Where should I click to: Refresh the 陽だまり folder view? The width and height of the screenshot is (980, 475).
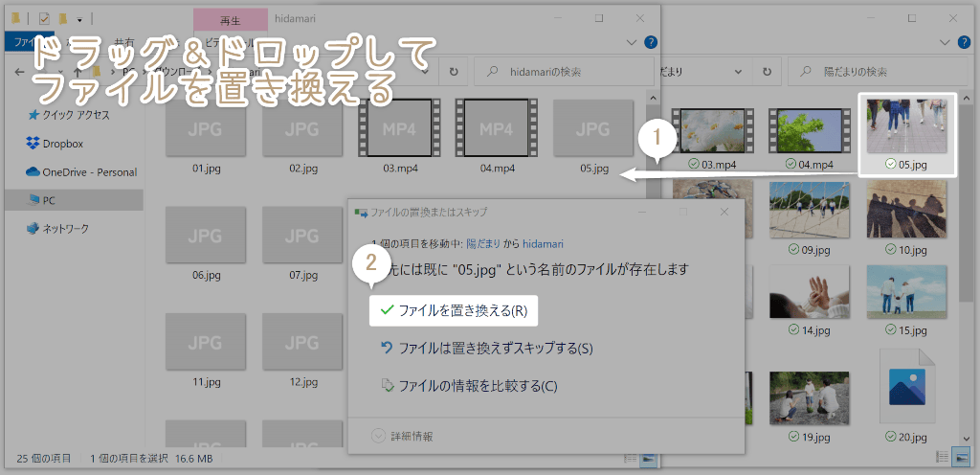(767, 72)
